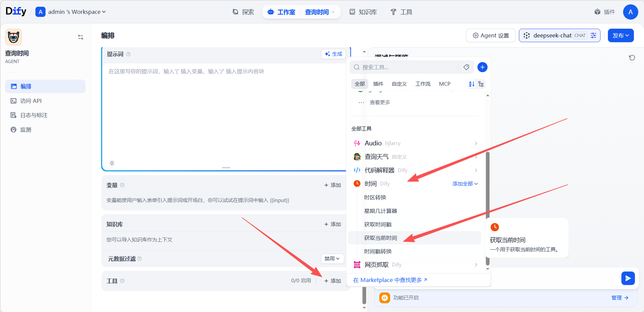Click the 管理 features link
The height and width of the screenshot is (312, 644).
pos(620,298)
